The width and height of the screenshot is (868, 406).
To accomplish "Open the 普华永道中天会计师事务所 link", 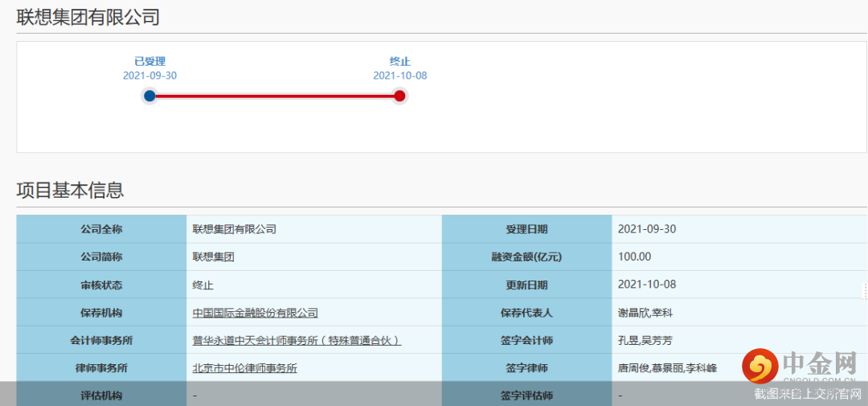I will (297, 341).
